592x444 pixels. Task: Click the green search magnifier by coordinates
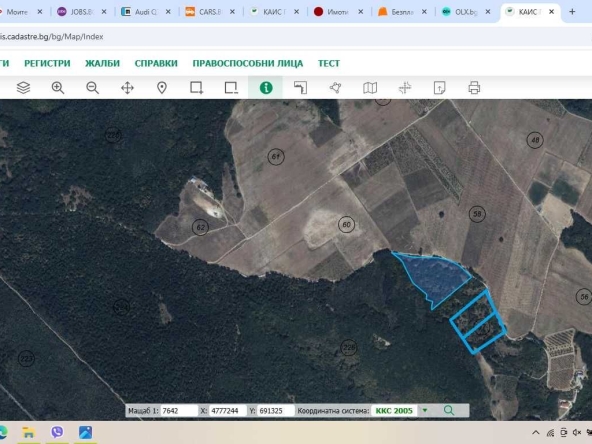point(449,410)
